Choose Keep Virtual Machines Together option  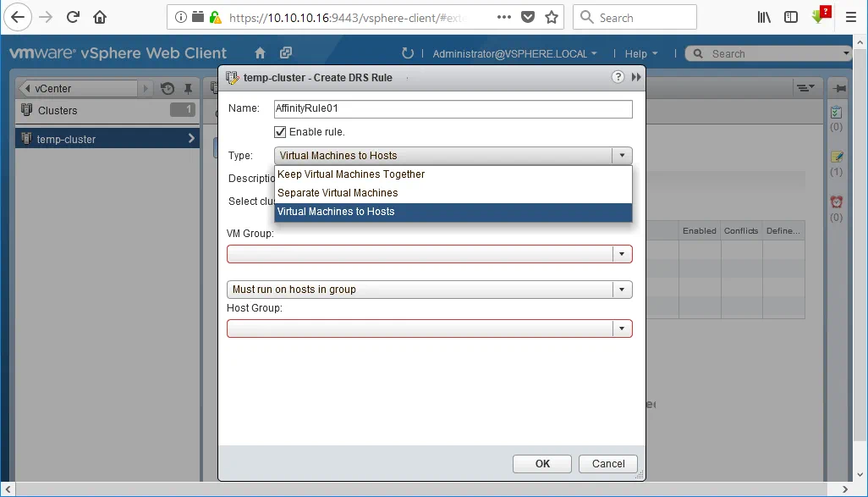point(351,174)
